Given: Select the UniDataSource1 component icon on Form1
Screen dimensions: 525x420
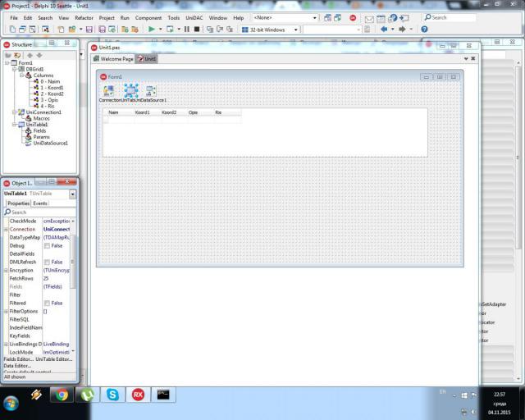Looking at the screenshot, I should [151, 91].
